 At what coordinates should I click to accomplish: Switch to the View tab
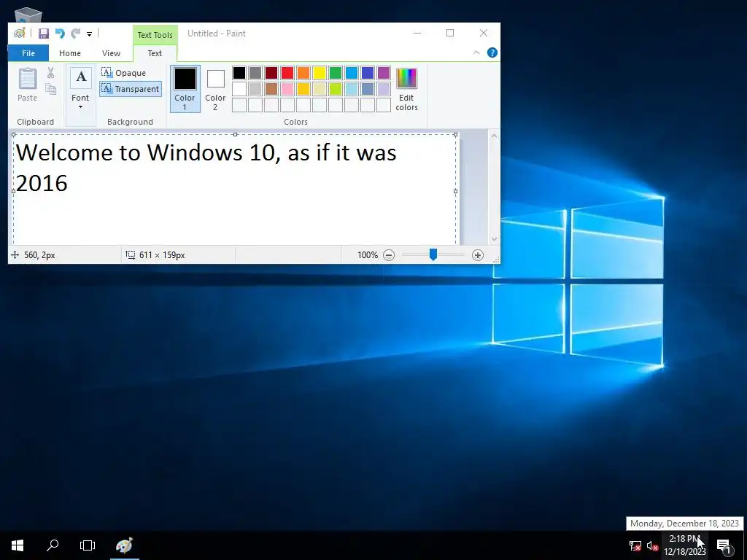pyautogui.click(x=111, y=52)
